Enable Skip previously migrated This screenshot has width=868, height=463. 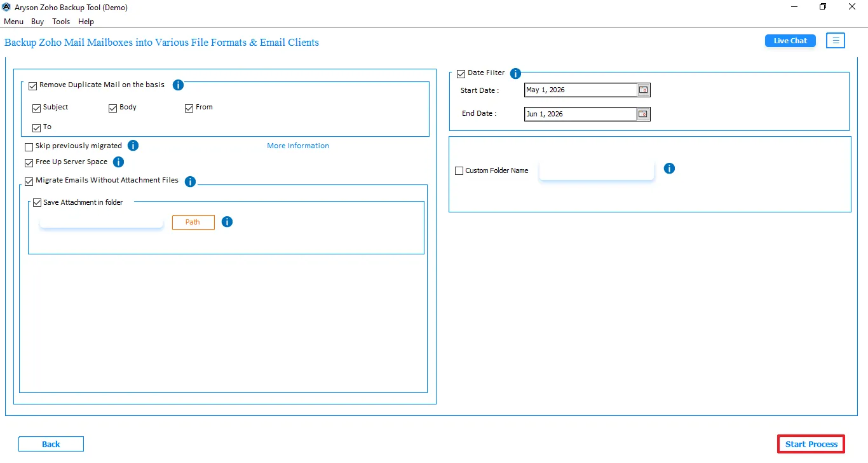(29, 147)
